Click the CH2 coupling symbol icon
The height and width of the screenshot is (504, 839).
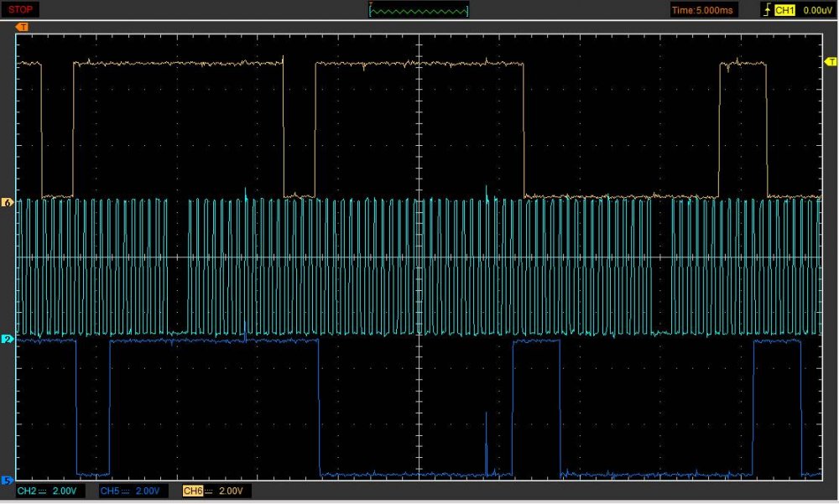(41, 491)
